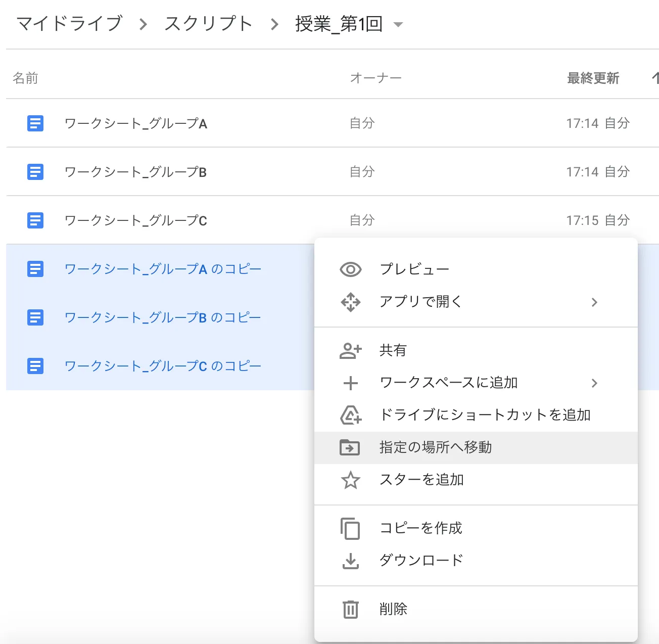Select the file ワークシート_グループC のコピー
Image resolution: width=659 pixels, height=644 pixels.
(x=163, y=366)
